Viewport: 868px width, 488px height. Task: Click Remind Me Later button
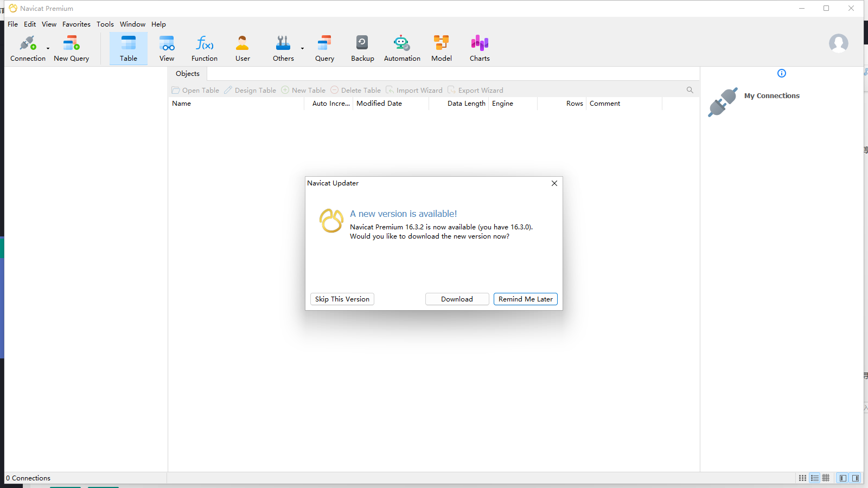(526, 299)
